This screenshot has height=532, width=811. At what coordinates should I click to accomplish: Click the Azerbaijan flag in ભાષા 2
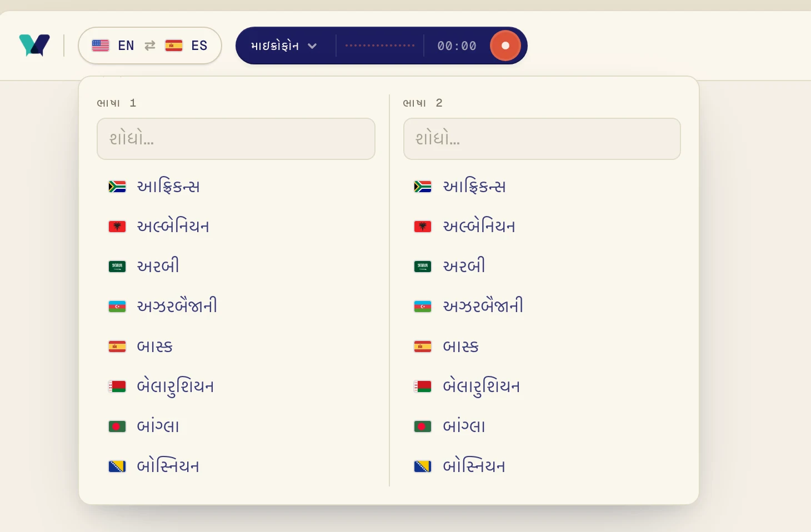coord(423,307)
